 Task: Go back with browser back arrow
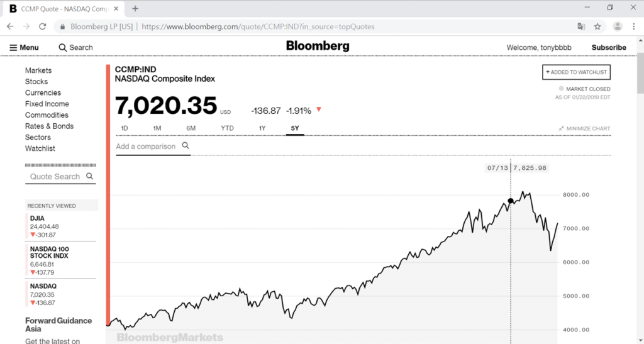[10, 26]
